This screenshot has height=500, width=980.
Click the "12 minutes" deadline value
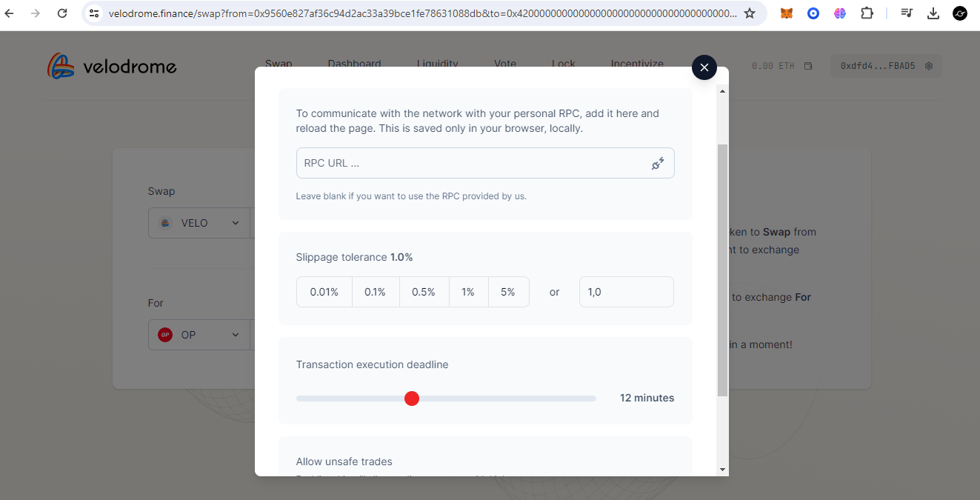(x=647, y=398)
